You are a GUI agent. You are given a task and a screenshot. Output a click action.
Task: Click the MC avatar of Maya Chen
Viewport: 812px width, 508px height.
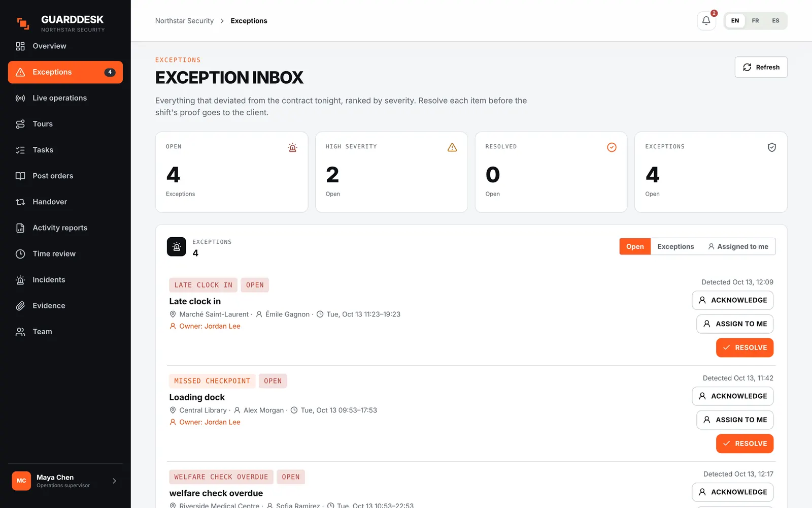[x=21, y=481]
